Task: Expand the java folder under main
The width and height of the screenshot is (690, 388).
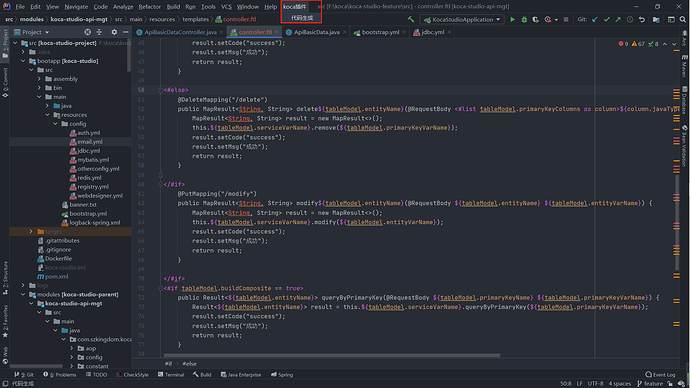Action: click(47, 106)
